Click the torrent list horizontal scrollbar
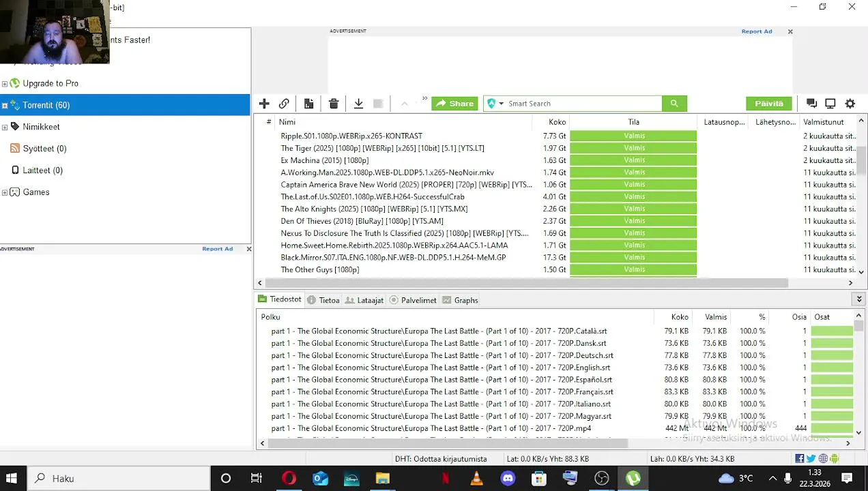This screenshot has width=868, height=491. [x=526, y=283]
